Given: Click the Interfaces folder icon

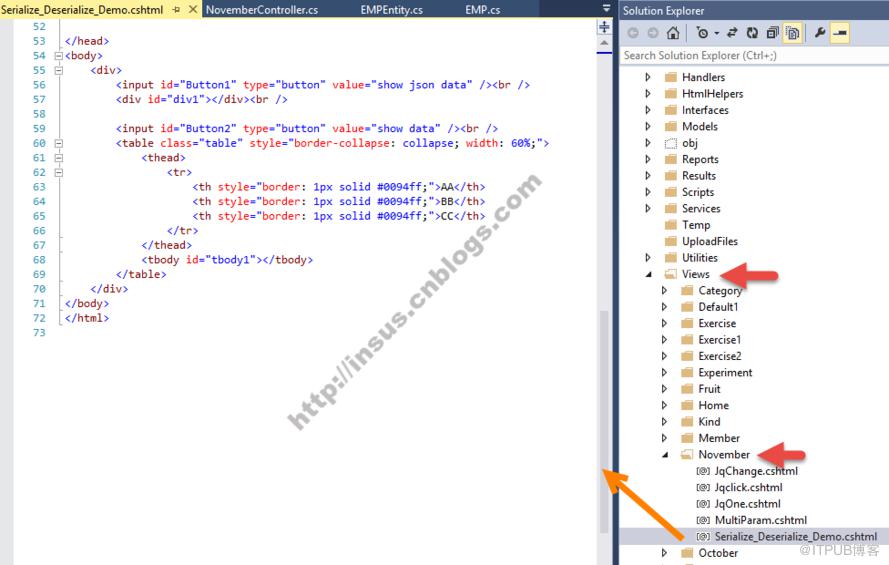Looking at the screenshot, I should 671,110.
